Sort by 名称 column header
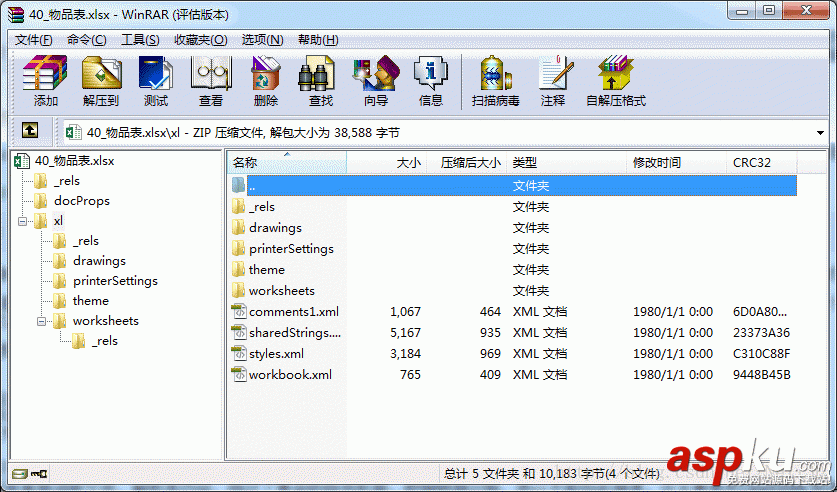This screenshot has width=837, height=492. (x=287, y=162)
